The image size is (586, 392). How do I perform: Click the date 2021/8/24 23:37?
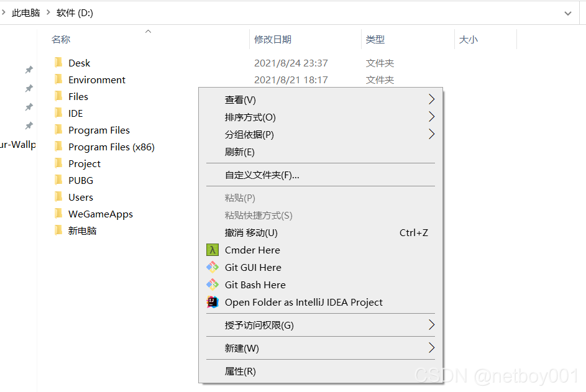(x=291, y=63)
